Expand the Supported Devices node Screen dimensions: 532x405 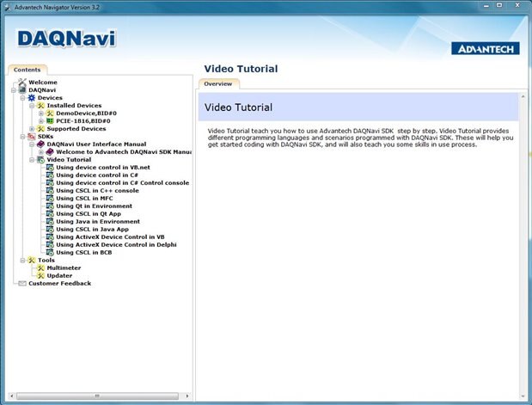(x=32, y=129)
